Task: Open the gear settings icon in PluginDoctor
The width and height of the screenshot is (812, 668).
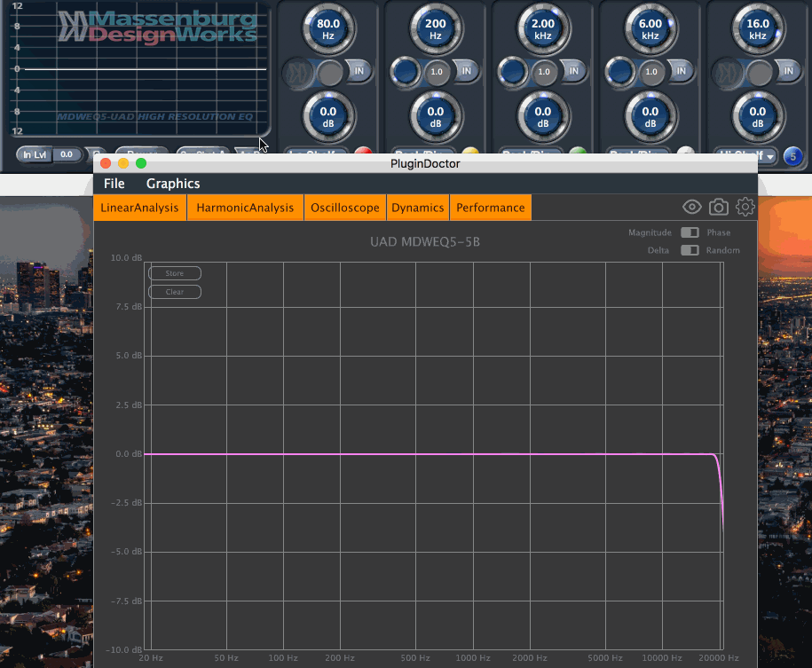Action: tap(745, 207)
